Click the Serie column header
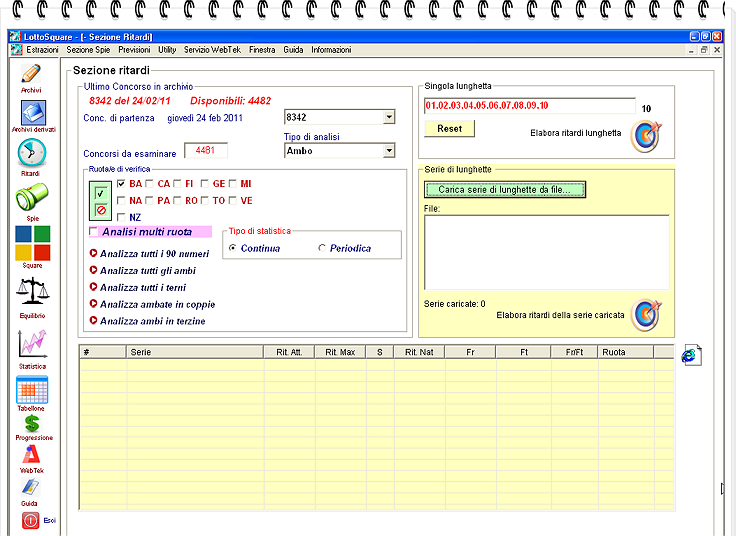Image resolution: width=736 pixels, height=536 pixels. point(195,352)
